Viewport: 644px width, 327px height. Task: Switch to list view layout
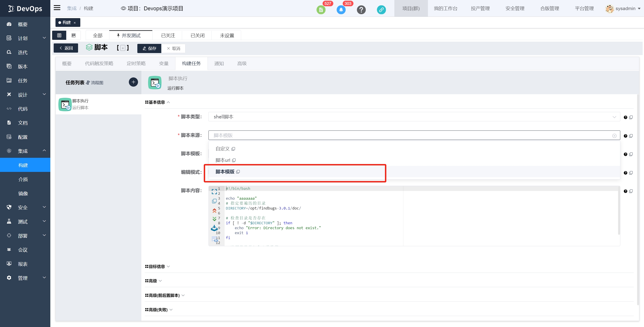(59, 35)
